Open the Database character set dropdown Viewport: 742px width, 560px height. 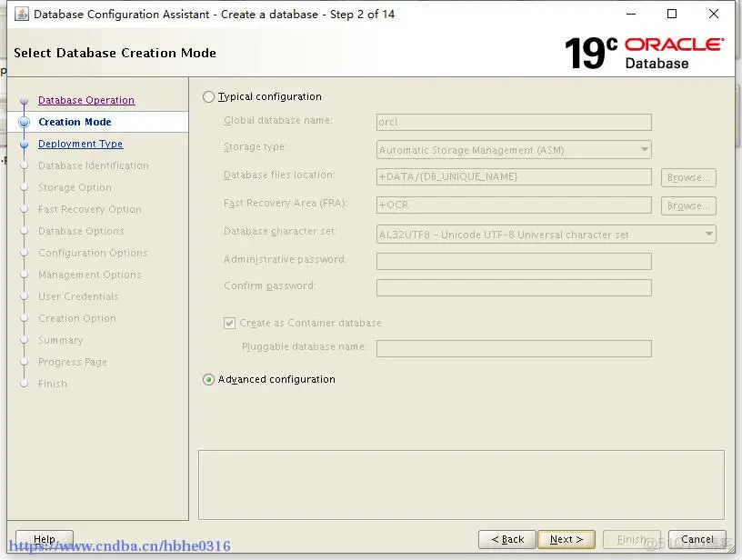point(546,235)
